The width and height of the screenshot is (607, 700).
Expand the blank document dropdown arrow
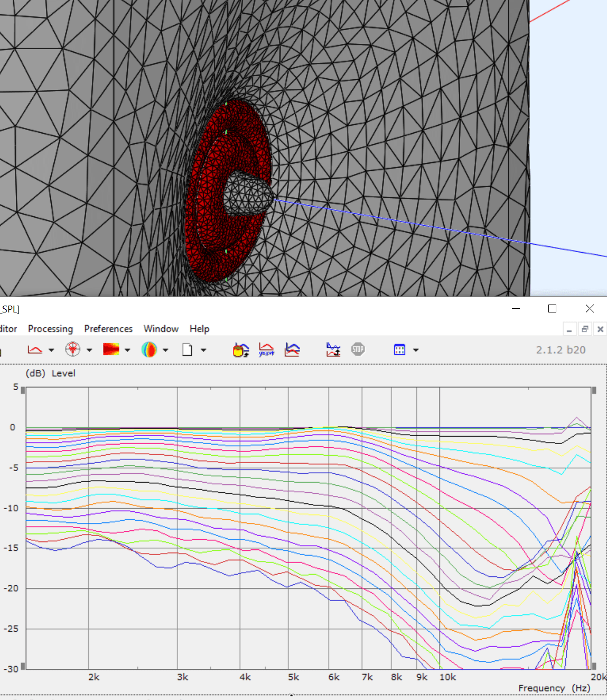coord(203,350)
